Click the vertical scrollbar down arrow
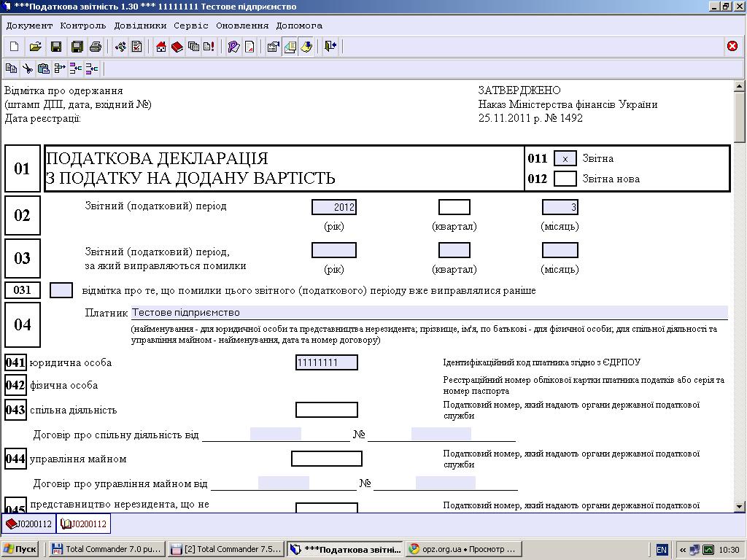747x560 pixels. [740, 506]
